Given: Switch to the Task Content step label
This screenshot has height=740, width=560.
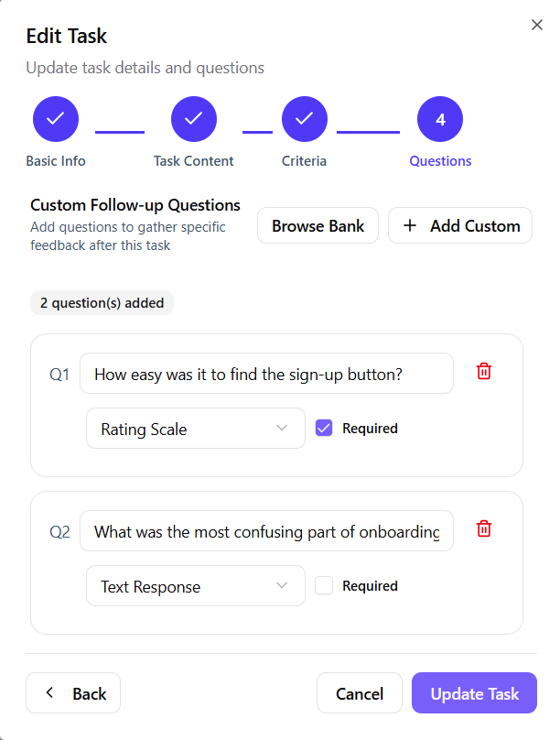Looking at the screenshot, I should [194, 161].
